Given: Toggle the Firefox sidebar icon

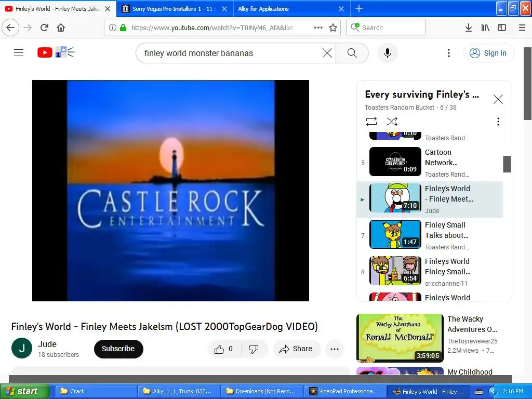Looking at the screenshot, I should [x=502, y=28].
